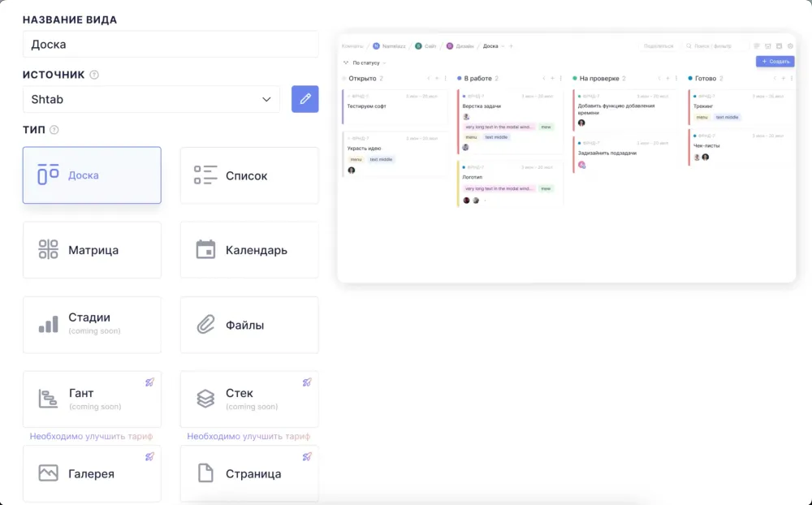The height and width of the screenshot is (505, 812).
Task: Open the Трекинг card
Action: (x=741, y=107)
